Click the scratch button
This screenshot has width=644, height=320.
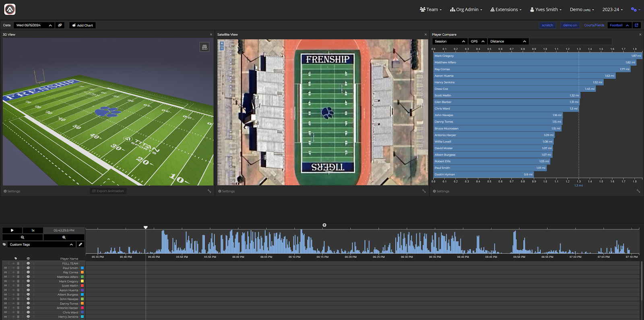[x=547, y=25]
